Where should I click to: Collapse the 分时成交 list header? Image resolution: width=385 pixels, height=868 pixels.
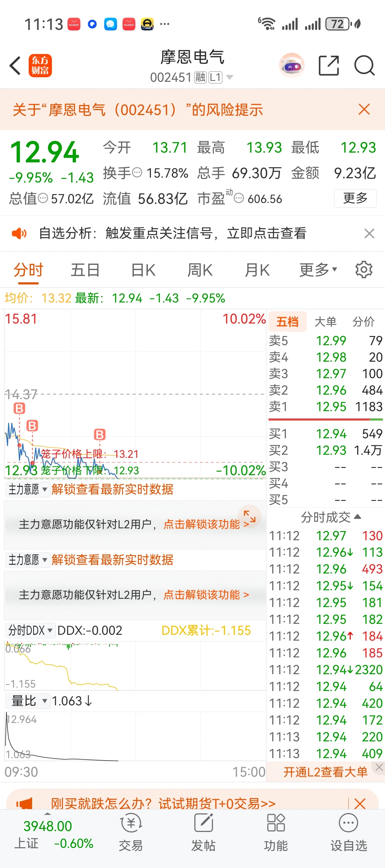click(331, 517)
